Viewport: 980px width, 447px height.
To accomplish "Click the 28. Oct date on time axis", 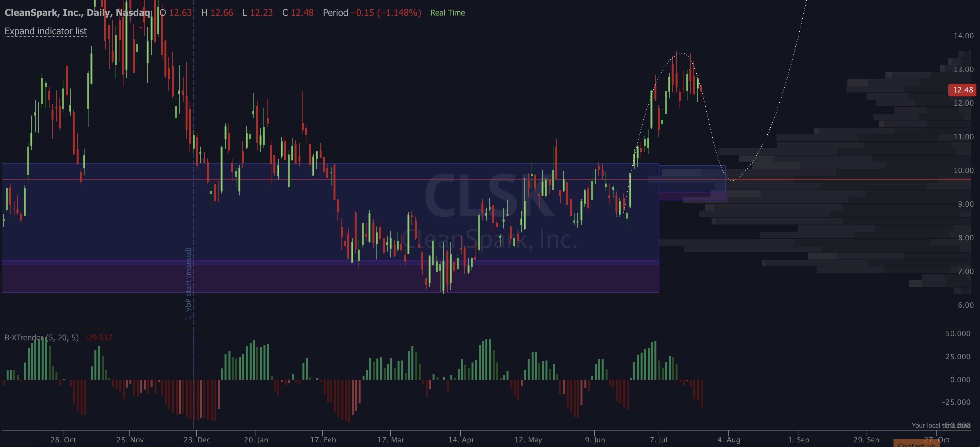I will (x=63, y=440).
